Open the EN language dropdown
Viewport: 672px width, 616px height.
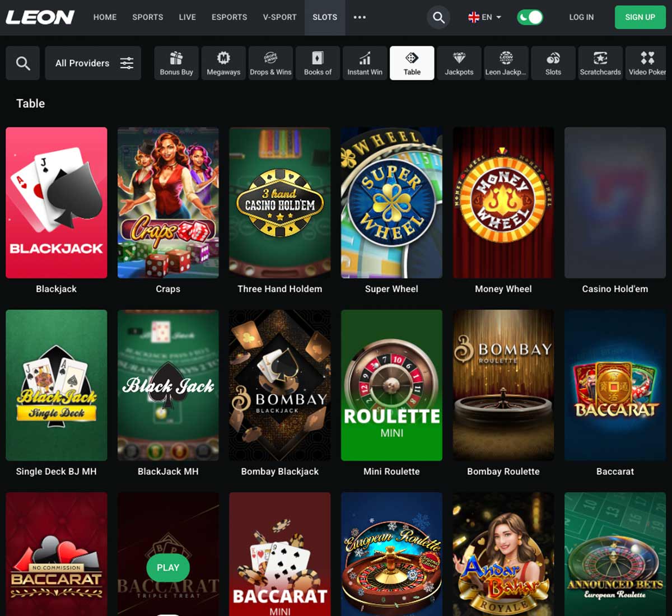click(x=484, y=17)
